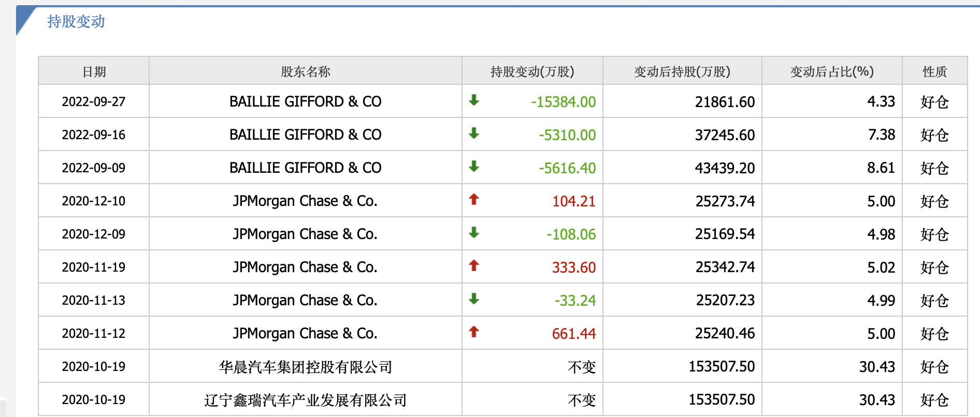Click the 日期 column header
This screenshot has width=980, height=417.
coord(94,71)
